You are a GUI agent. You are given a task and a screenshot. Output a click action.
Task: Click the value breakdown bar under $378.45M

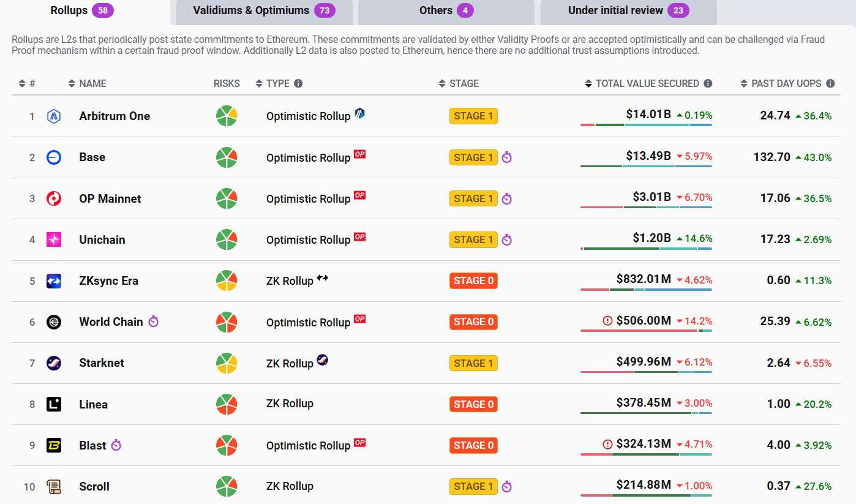[x=646, y=413]
